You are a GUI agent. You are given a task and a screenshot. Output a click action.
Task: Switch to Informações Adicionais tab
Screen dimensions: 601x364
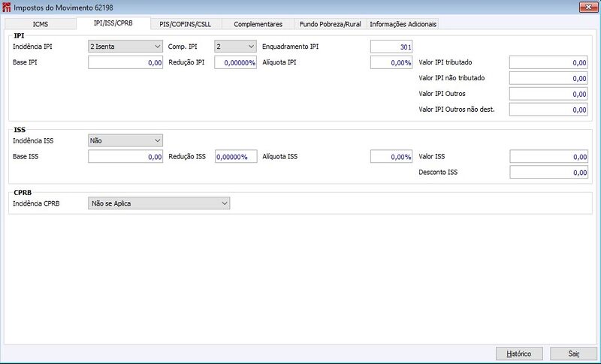[403, 24]
